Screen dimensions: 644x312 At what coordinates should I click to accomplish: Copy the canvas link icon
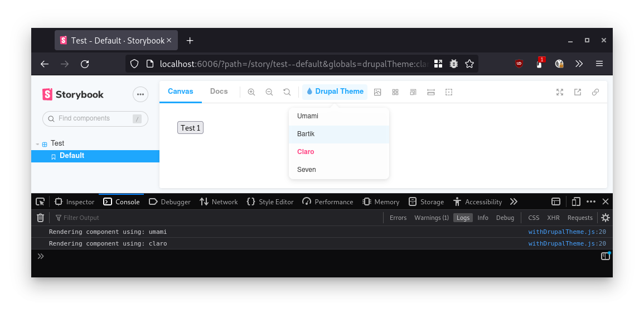click(x=595, y=92)
